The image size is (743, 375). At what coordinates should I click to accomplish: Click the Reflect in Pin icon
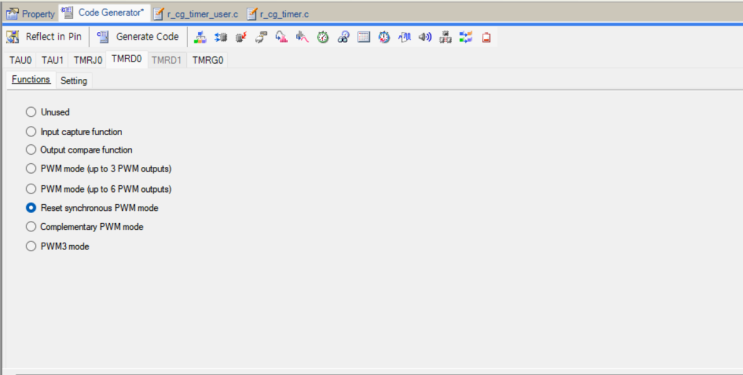pos(13,37)
